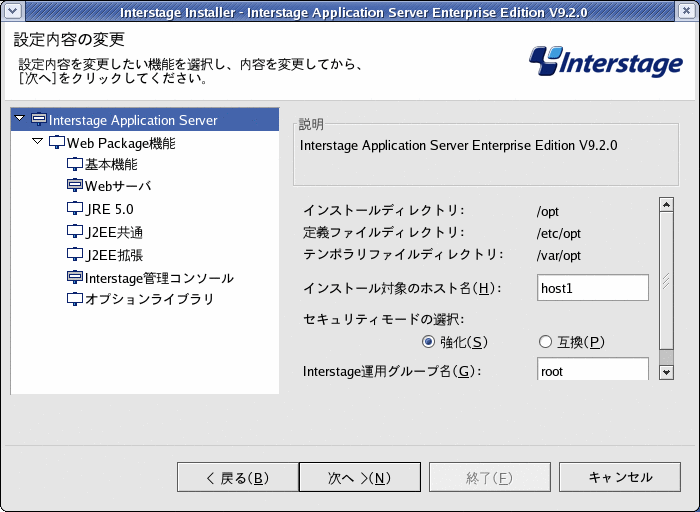Viewport: 700px width, 512px height.
Task: Select the 互換(P) security mode radio button
Action: pos(545,342)
